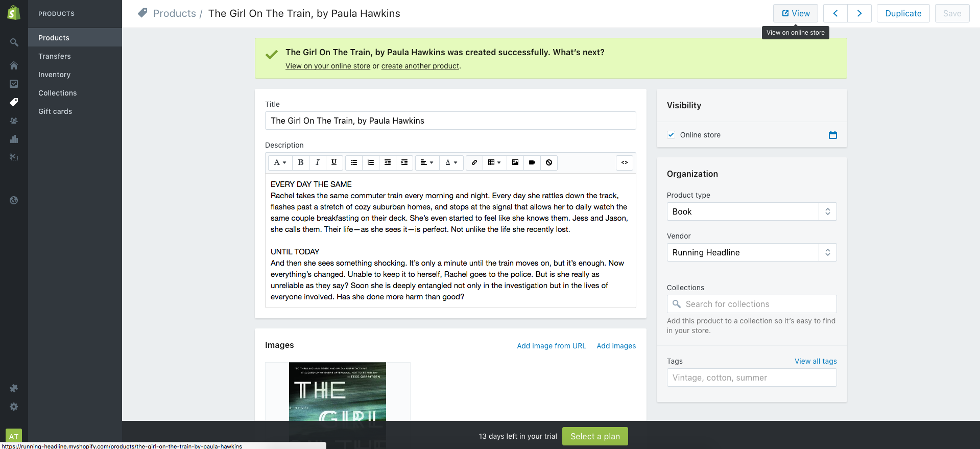980x449 pixels.
Task: Uncheck the Online store visibility checkbox
Action: pos(671,135)
